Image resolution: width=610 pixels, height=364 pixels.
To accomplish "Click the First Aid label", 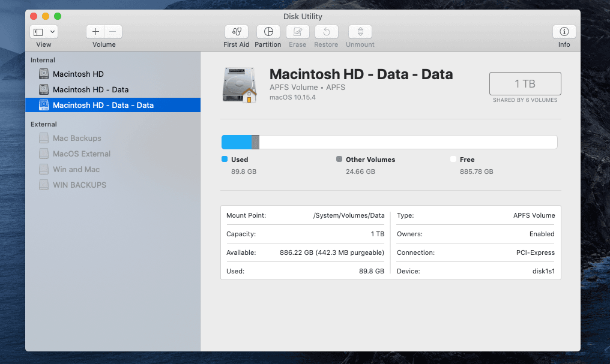I will [x=236, y=44].
